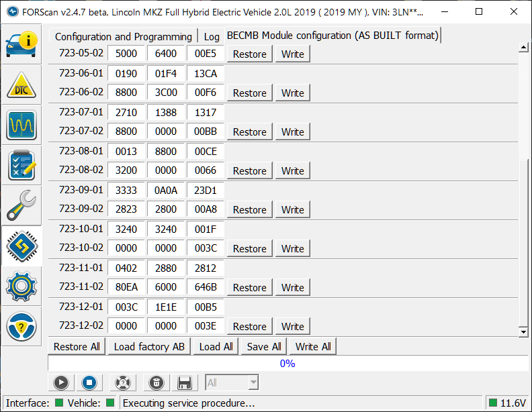Click Write for row 723-12-02
Image resolution: width=532 pixels, height=412 pixels.
coord(293,327)
